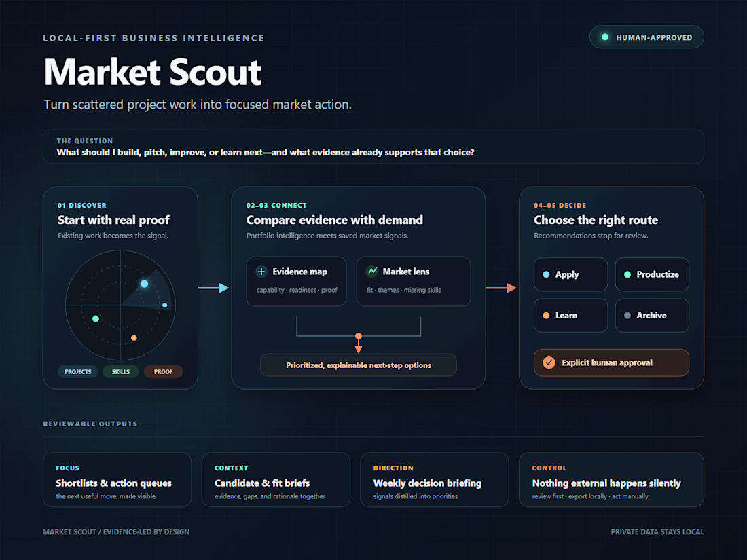Open the Shortlists & action queues card
The width and height of the screenshot is (747, 560).
coord(117,479)
